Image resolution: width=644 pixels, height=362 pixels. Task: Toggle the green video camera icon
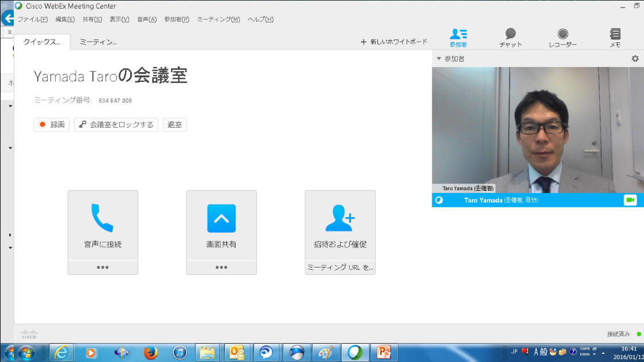click(630, 200)
